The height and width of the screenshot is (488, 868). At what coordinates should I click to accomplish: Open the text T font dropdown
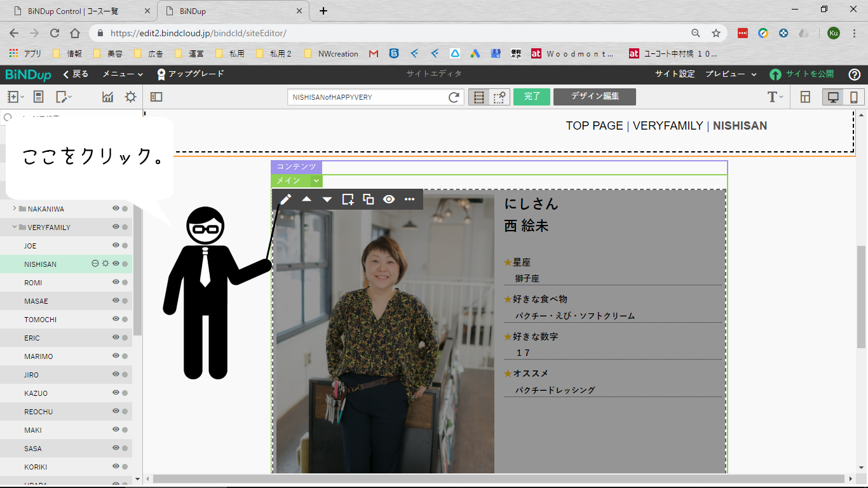775,97
